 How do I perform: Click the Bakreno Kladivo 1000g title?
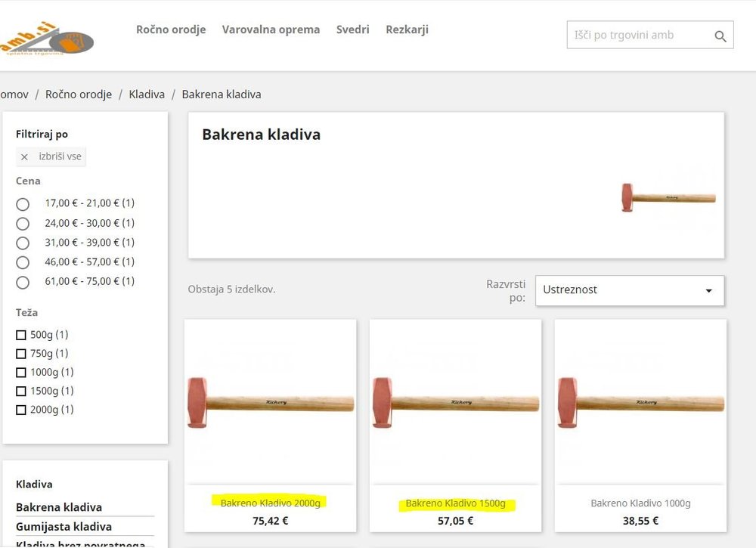pyautogui.click(x=641, y=503)
